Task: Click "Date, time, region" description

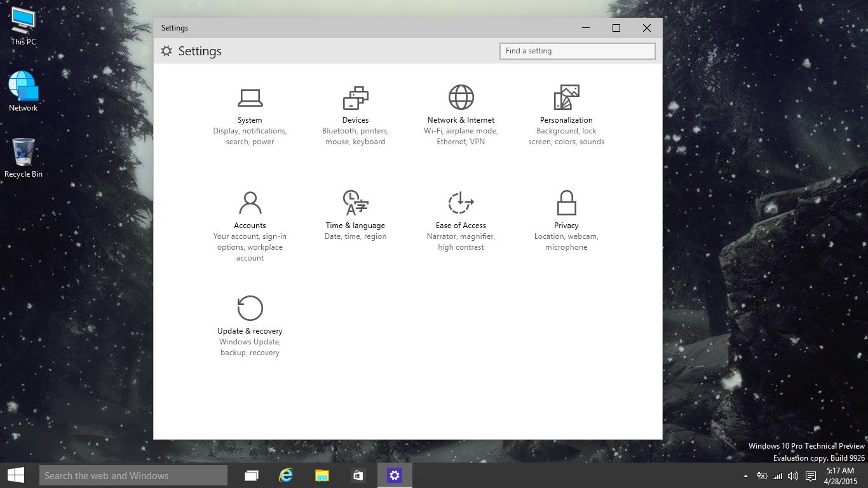Action: [355, 236]
